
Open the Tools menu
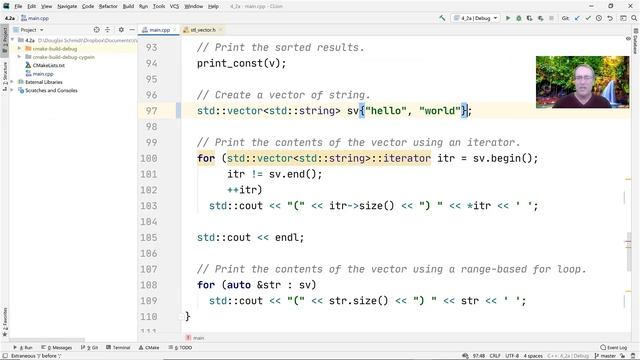click(159, 6)
